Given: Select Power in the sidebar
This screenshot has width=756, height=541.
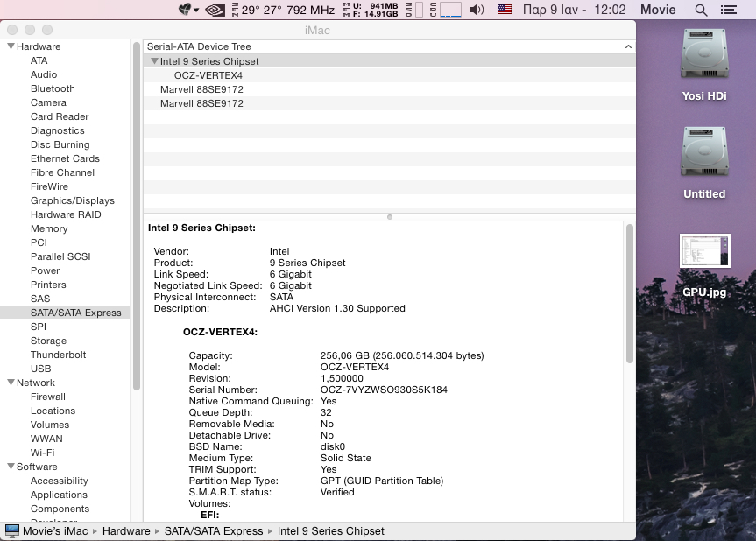Looking at the screenshot, I should 45,270.
